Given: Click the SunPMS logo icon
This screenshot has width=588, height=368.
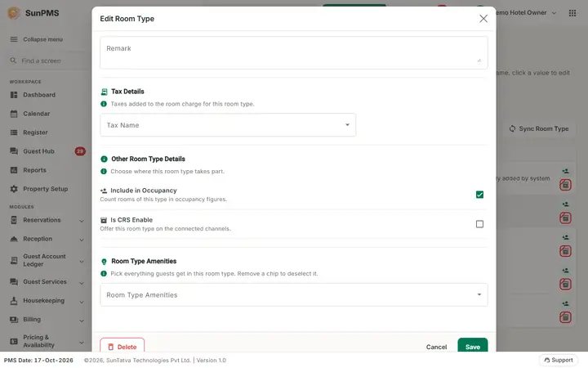Looking at the screenshot, I should coord(14,13).
